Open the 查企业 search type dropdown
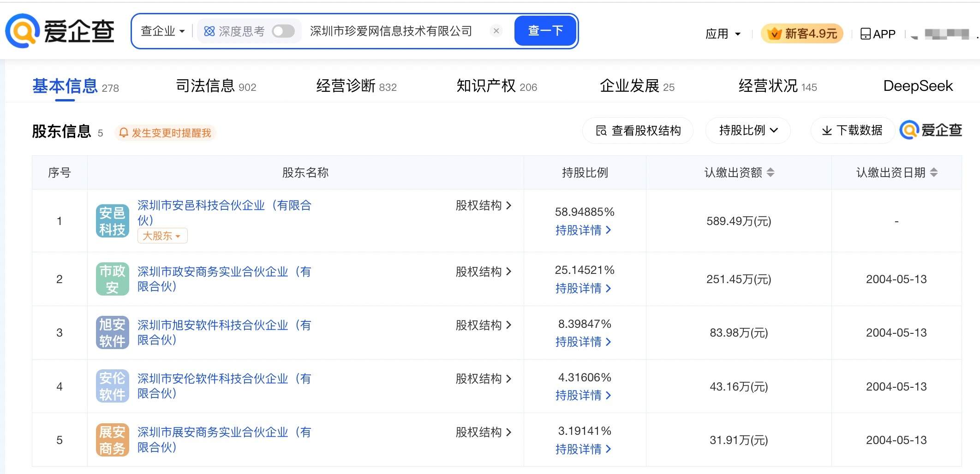The image size is (980, 474). point(162,31)
